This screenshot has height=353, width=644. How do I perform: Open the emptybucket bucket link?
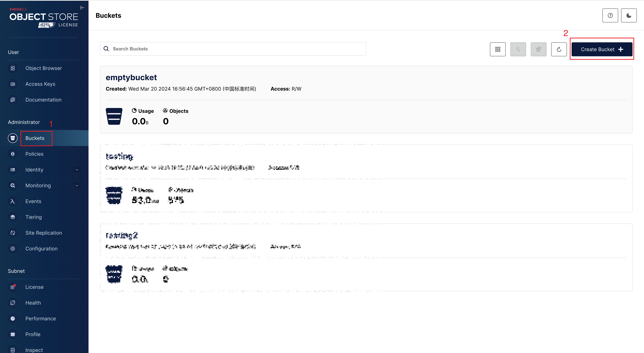pyautogui.click(x=131, y=77)
